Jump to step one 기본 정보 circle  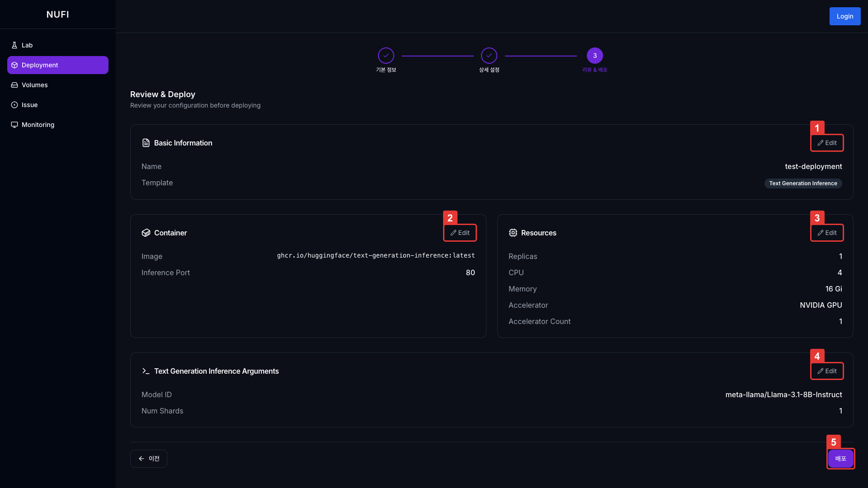tap(386, 56)
